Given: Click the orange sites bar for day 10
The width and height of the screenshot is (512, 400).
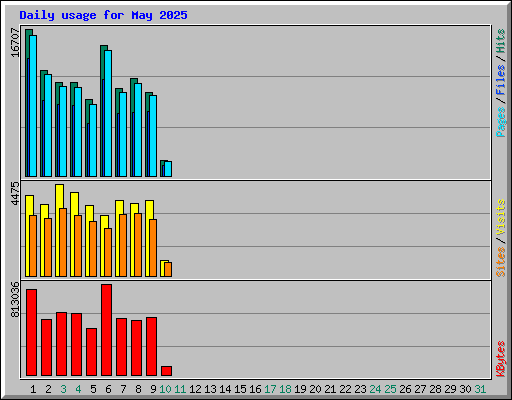Looking at the screenshot, I should (168, 269).
